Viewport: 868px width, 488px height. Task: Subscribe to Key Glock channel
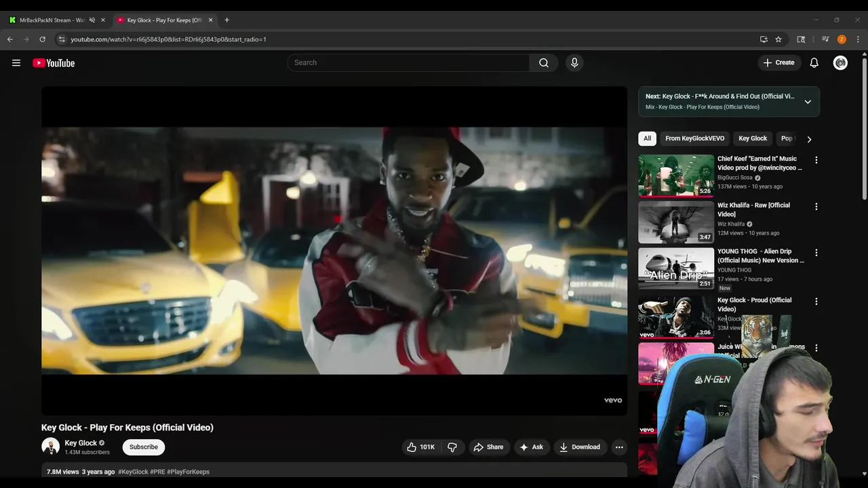click(144, 447)
